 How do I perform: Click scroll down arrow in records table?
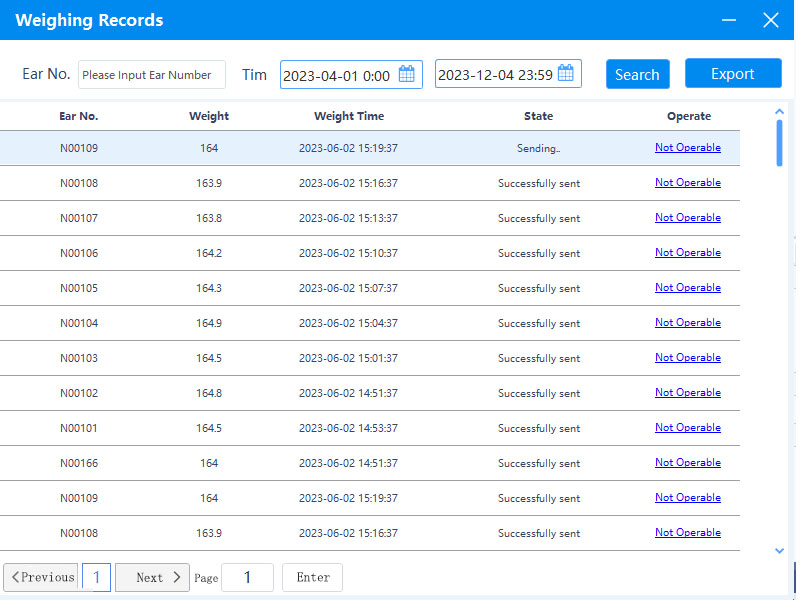[780, 550]
